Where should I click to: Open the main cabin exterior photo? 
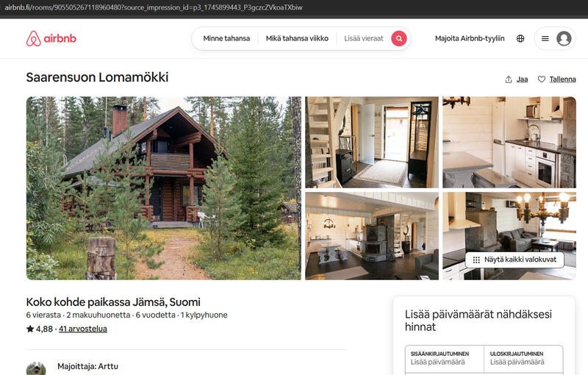(163, 188)
